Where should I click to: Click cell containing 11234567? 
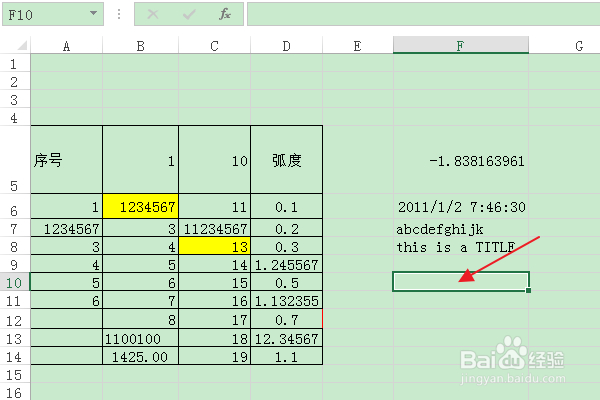214,228
